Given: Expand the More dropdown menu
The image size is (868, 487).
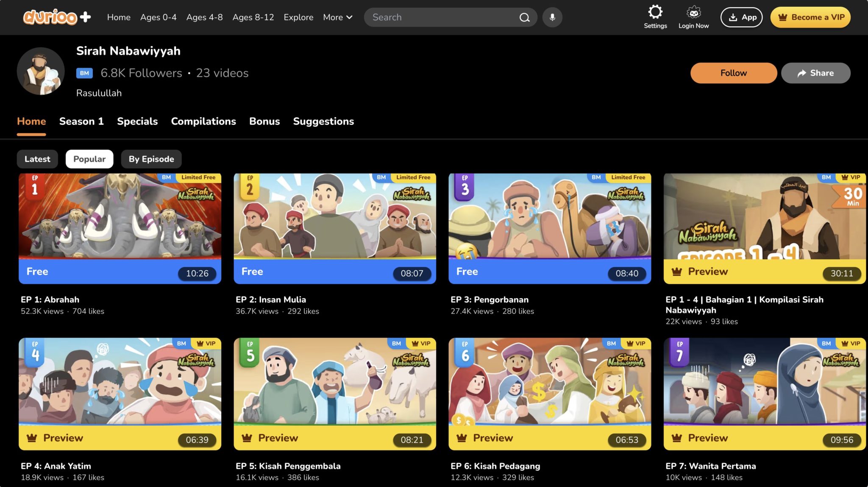Looking at the screenshot, I should click(x=337, y=17).
